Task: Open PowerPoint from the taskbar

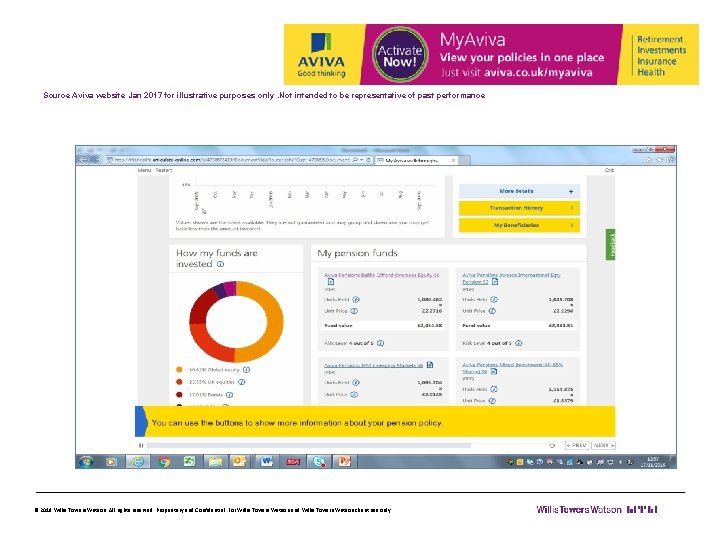Action: (344, 461)
